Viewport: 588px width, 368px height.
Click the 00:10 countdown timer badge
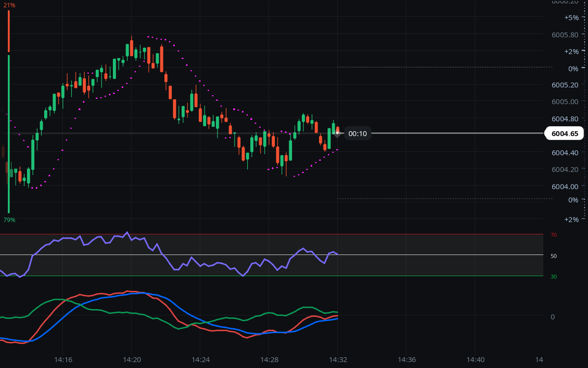point(357,134)
